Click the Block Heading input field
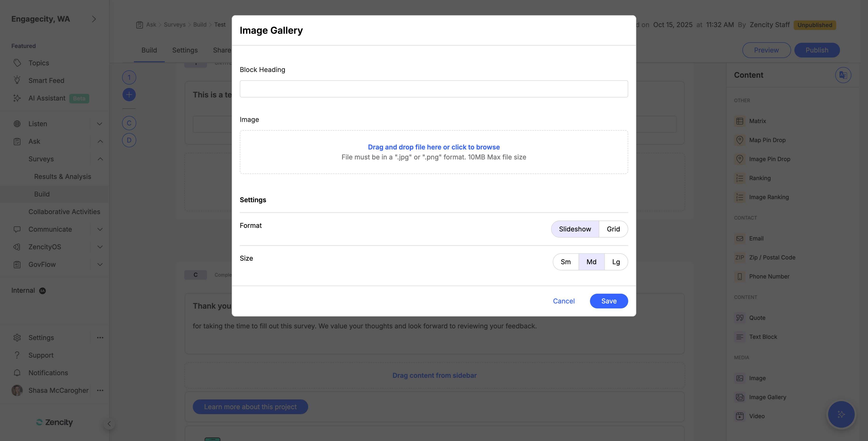 [x=434, y=89]
